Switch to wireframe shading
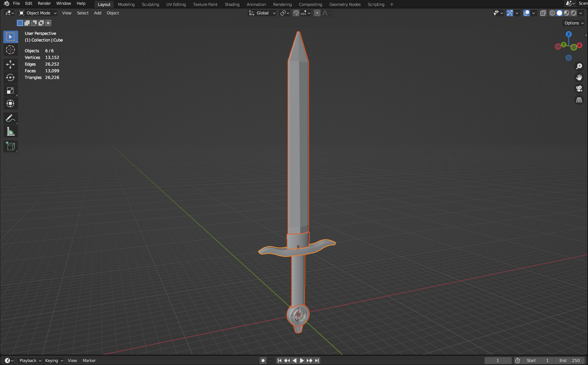 [x=552, y=13]
